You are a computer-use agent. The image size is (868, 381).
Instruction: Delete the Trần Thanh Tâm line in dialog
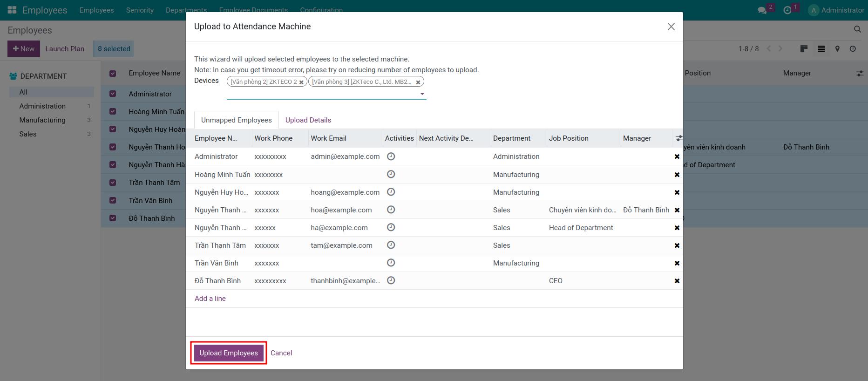(x=677, y=245)
